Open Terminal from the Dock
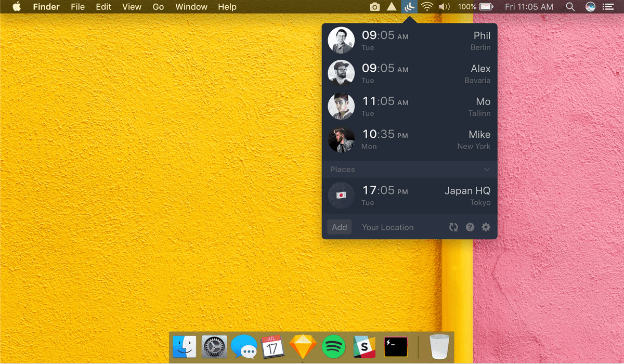 [x=395, y=346]
